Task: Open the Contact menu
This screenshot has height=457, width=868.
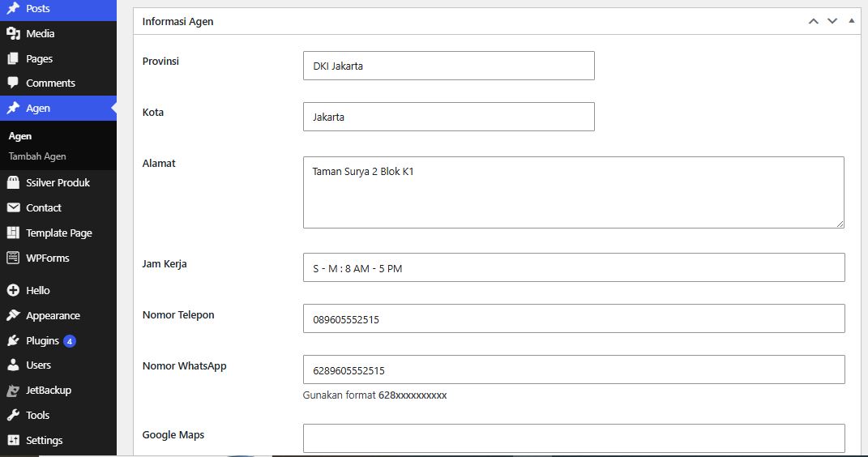Action: coord(58,207)
